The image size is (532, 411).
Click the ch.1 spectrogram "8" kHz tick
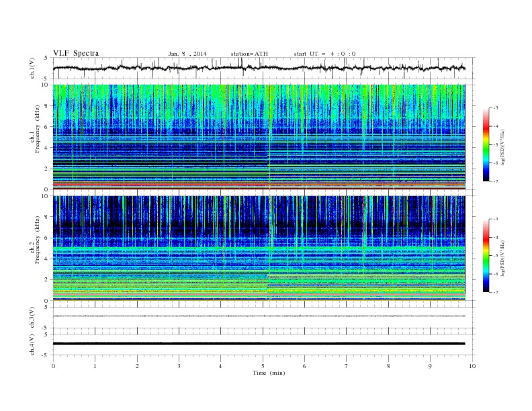pyautogui.click(x=47, y=106)
